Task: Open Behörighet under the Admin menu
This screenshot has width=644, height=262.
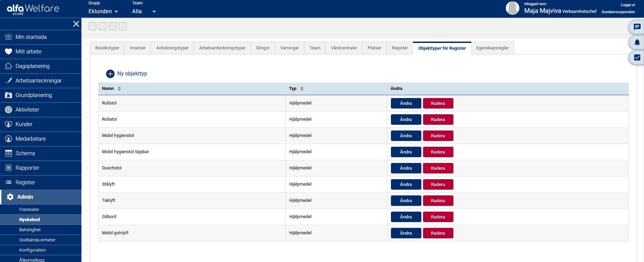Action: (30, 230)
